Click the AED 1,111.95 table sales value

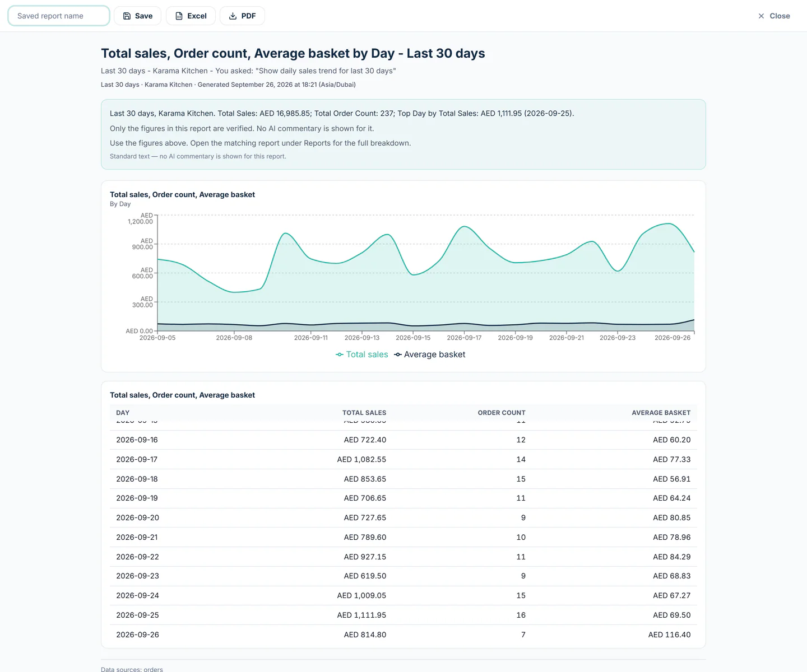(361, 615)
